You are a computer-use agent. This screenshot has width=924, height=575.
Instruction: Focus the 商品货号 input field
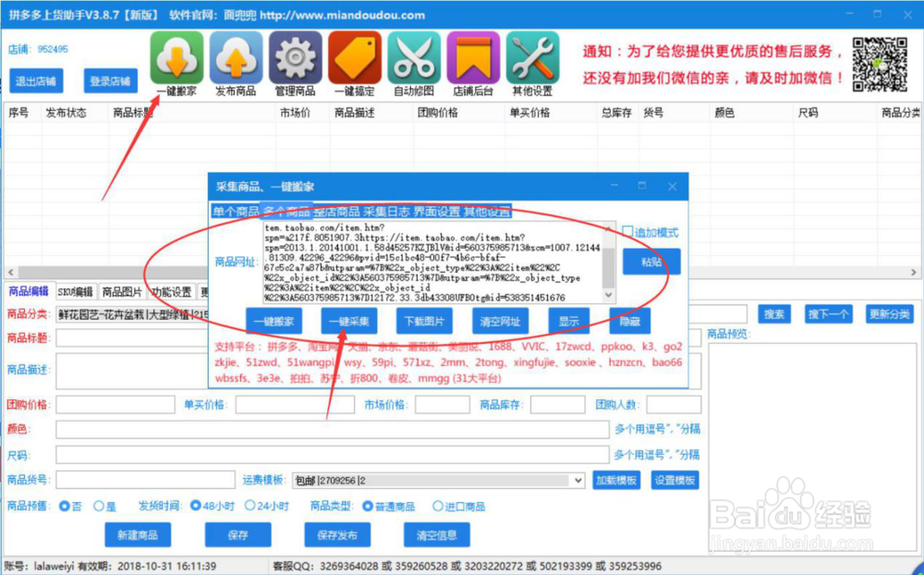(146, 480)
